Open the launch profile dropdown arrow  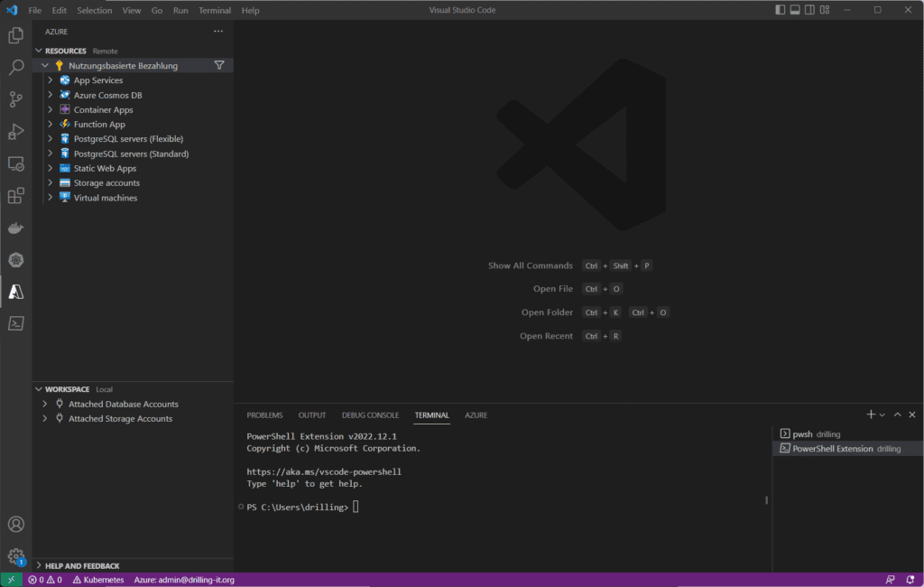click(882, 415)
